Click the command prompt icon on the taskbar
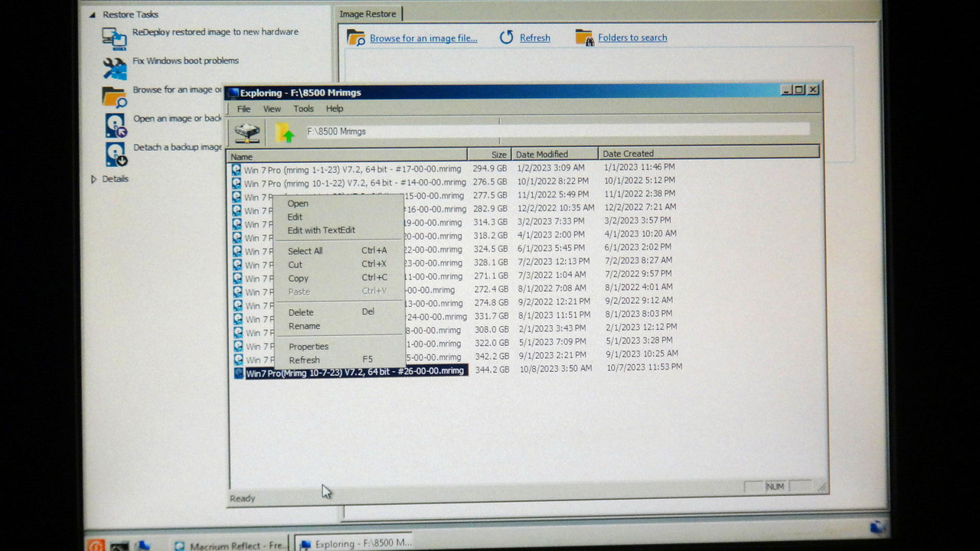The width and height of the screenshot is (980, 551). 119,546
